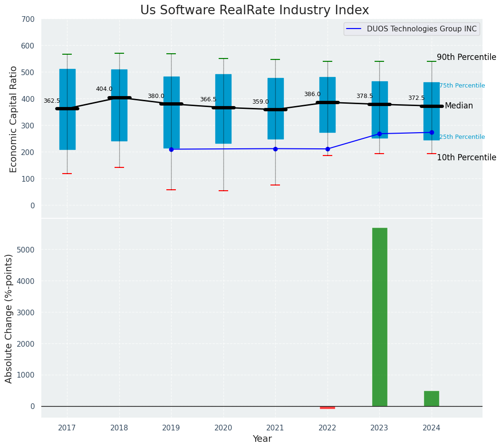
Task: Click the chart title Us Software RealRate Industry Index
Action: click(255, 10)
